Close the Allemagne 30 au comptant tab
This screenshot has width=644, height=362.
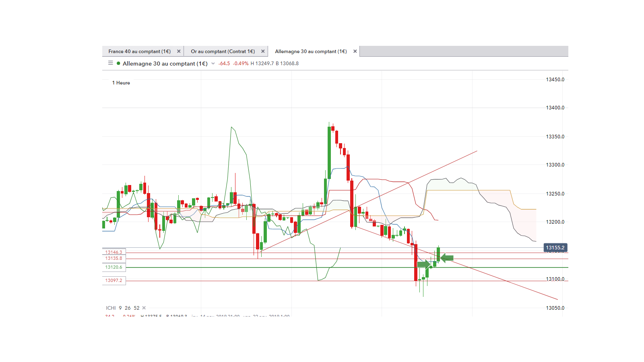[x=355, y=51]
